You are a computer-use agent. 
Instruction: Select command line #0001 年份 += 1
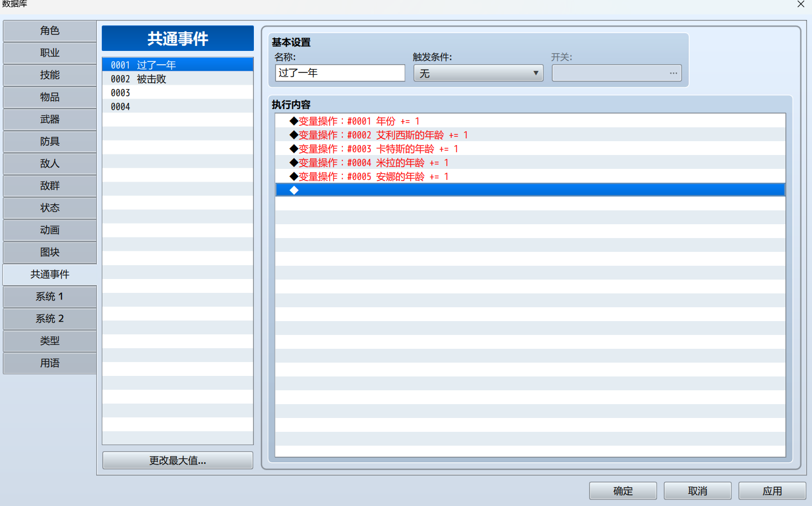(x=530, y=121)
